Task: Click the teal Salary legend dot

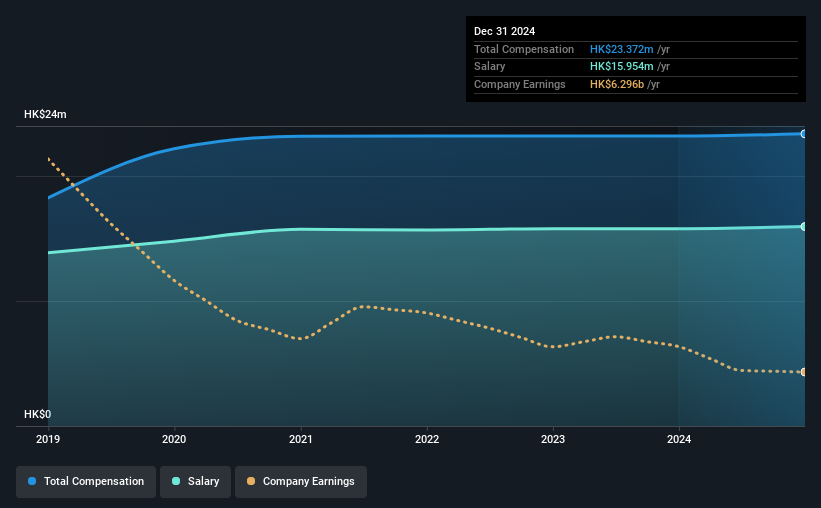Action: pyautogui.click(x=176, y=481)
